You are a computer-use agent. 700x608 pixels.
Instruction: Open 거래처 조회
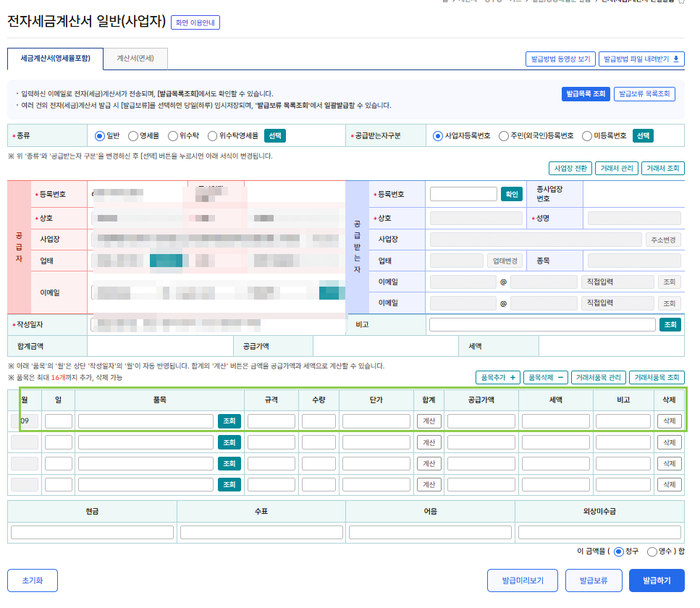click(663, 169)
